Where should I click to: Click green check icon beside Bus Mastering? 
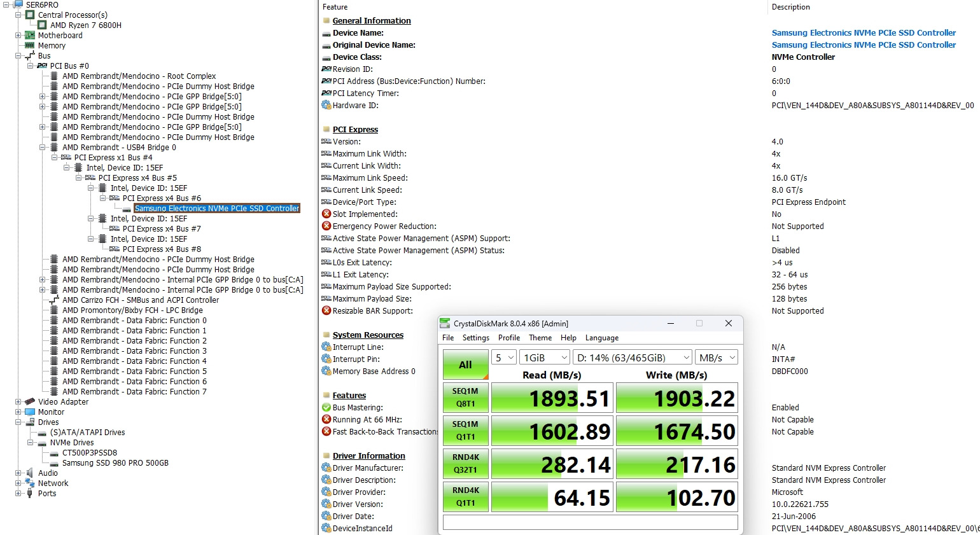pyautogui.click(x=326, y=407)
